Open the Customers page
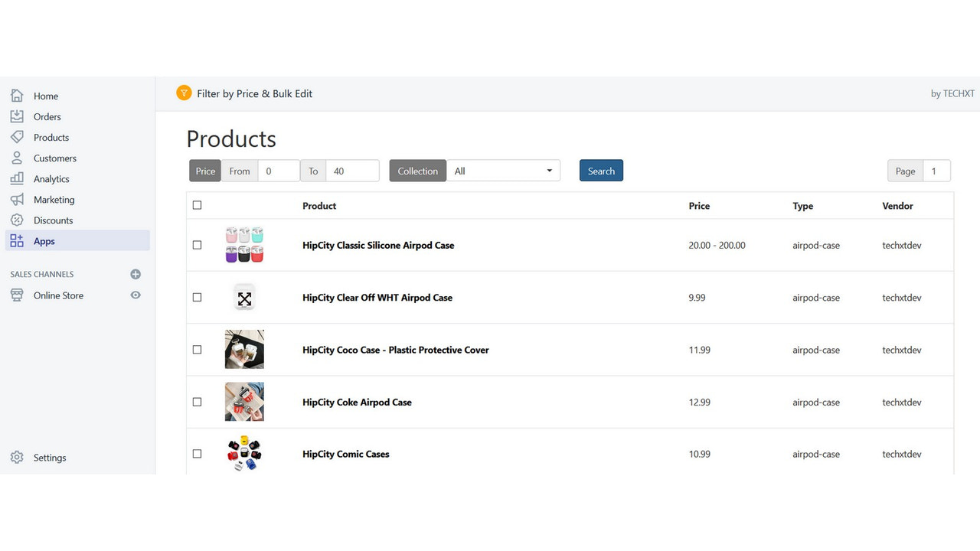 tap(54, 158)
